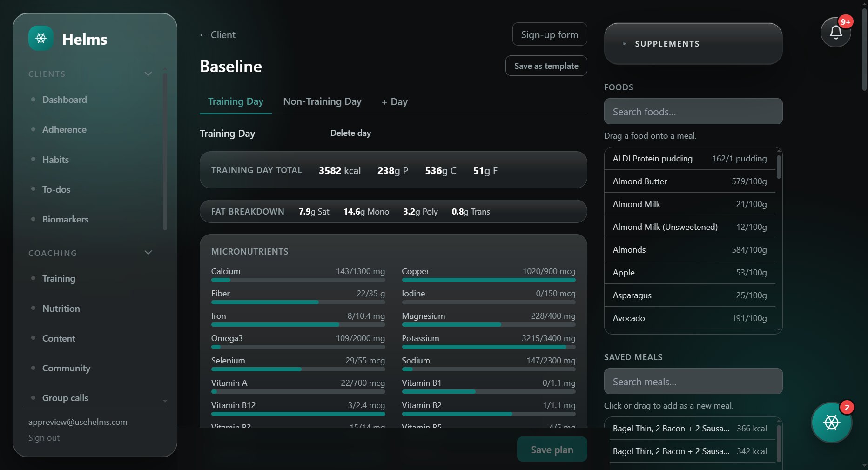Select the Training Day tab
The width and height of the screenshot is (868, 470).
click(x=236, y=101)
